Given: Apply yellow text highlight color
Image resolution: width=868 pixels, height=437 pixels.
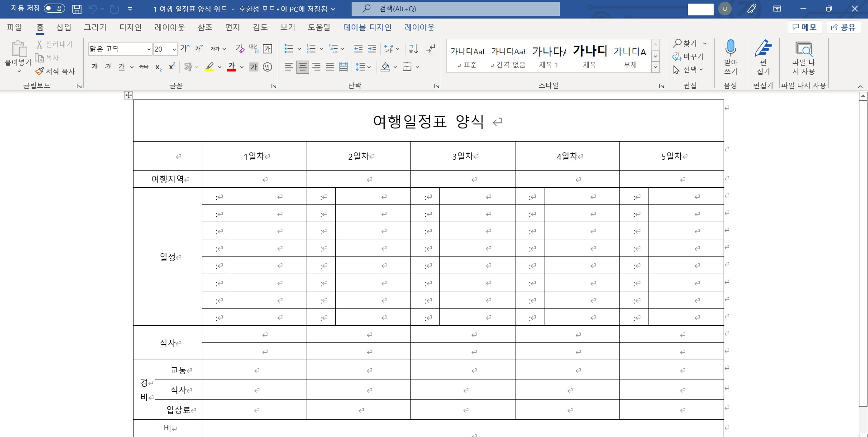Looking at the screenshot, I should (x=210, y=67).
